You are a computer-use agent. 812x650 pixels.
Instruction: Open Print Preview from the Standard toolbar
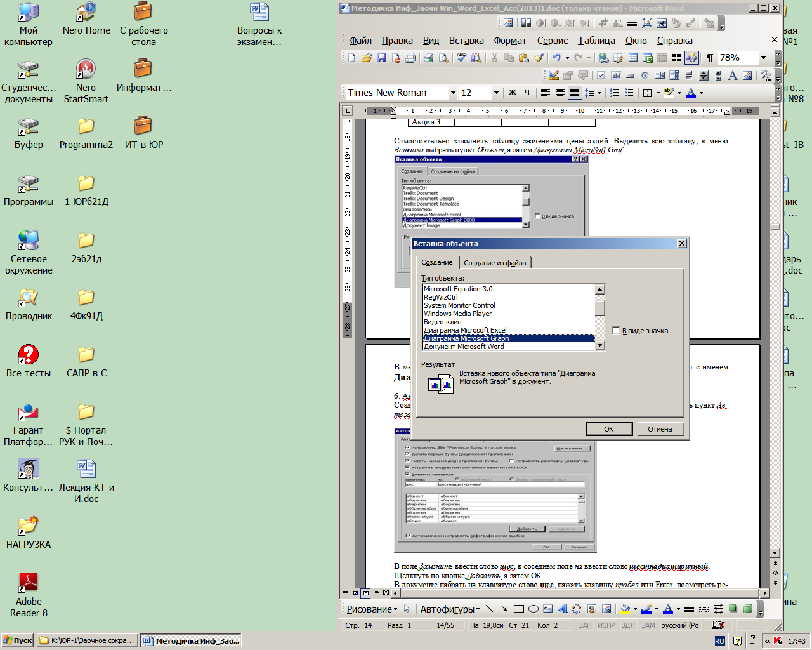(443, 58)
